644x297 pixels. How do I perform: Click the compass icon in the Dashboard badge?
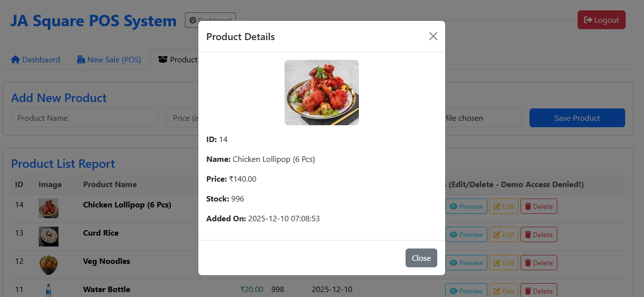(x=192, y=20)
